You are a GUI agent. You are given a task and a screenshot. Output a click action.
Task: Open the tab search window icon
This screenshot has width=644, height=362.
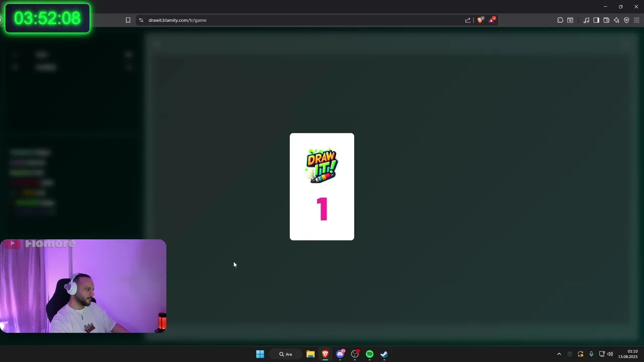pos(570,20)
